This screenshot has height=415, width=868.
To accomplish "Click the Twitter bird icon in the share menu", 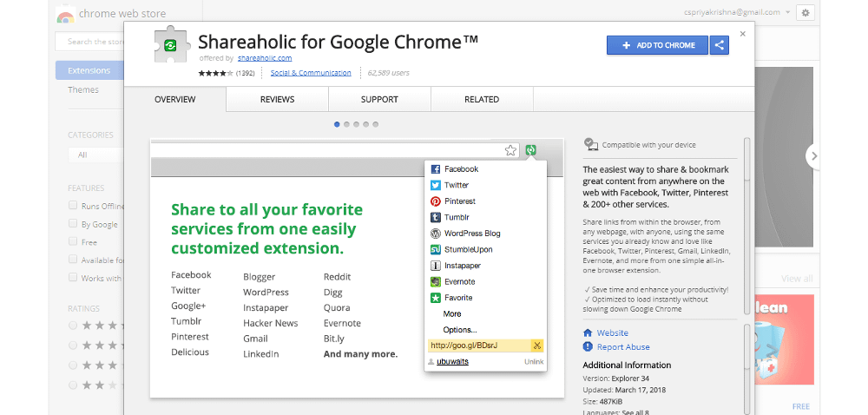I will pyautogui.click(x=435, y=186).
